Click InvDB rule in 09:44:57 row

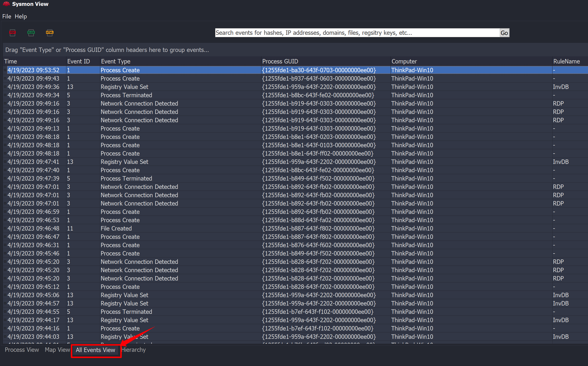pyautogui.click(x=561, y=303)
